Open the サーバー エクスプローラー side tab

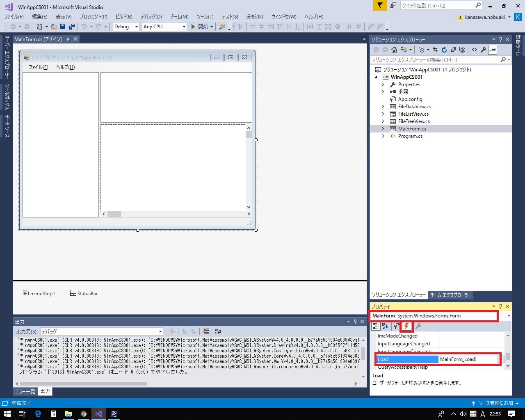7,57
